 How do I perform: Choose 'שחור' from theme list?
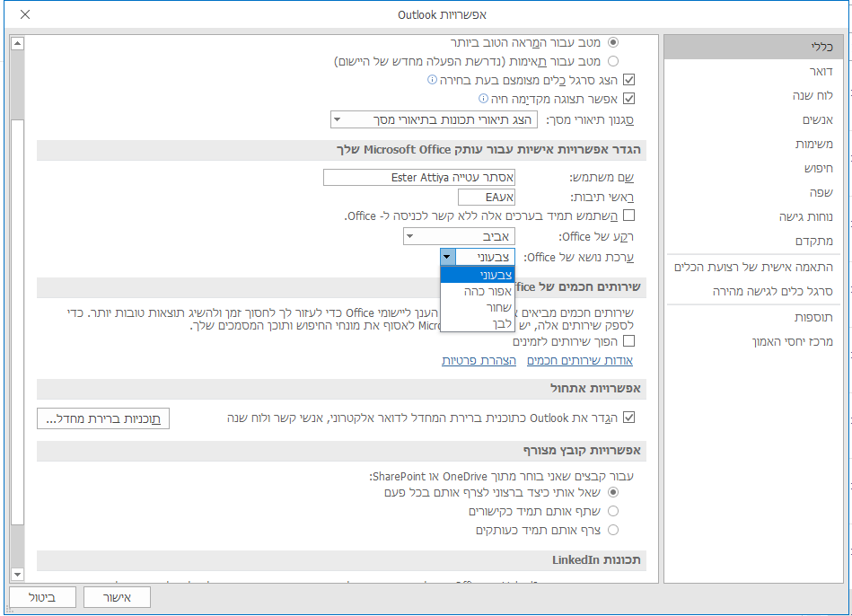point(477,307)
